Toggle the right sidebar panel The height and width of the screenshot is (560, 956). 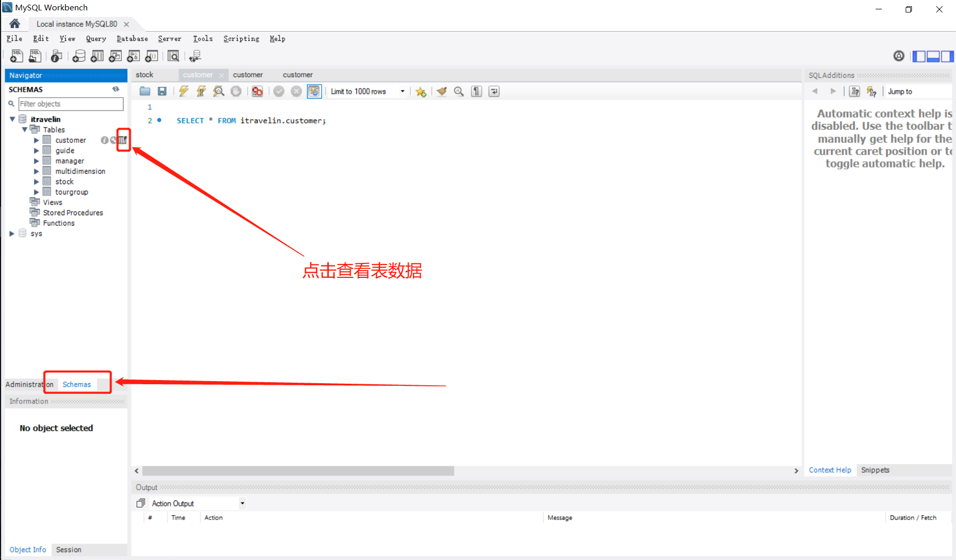point(947,56)
